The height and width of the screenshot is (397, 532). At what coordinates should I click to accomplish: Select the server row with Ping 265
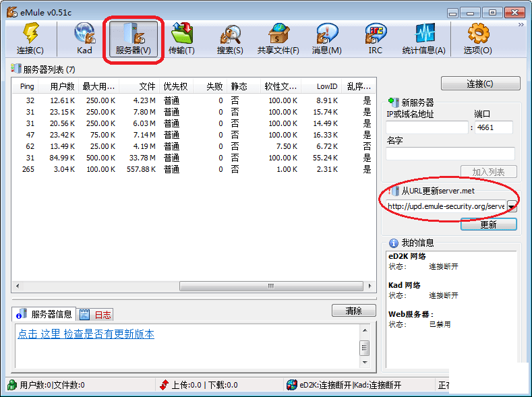pyautogui.click(x=194, y=169)
